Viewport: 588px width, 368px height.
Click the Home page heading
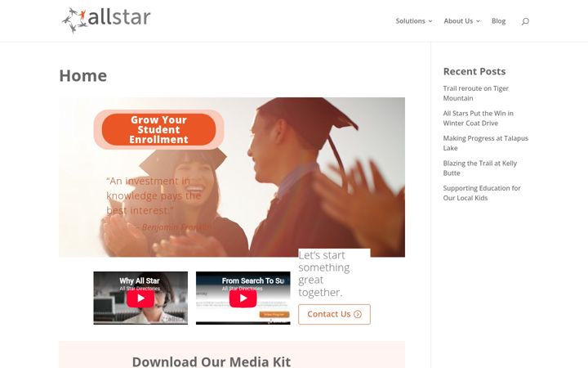tap(82, 75)
